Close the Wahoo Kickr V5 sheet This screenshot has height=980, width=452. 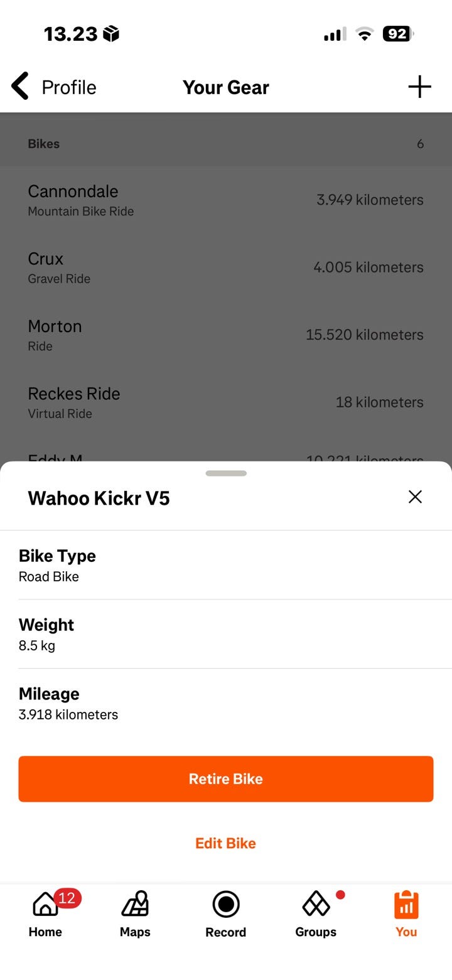(x=415, y=497)
